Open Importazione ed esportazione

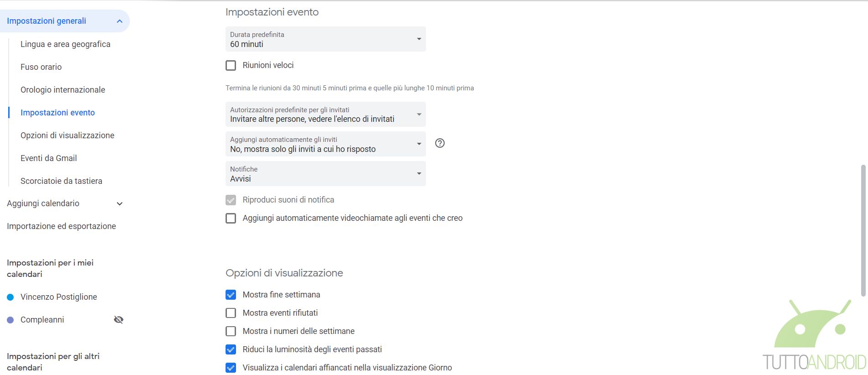pos(62,226)
